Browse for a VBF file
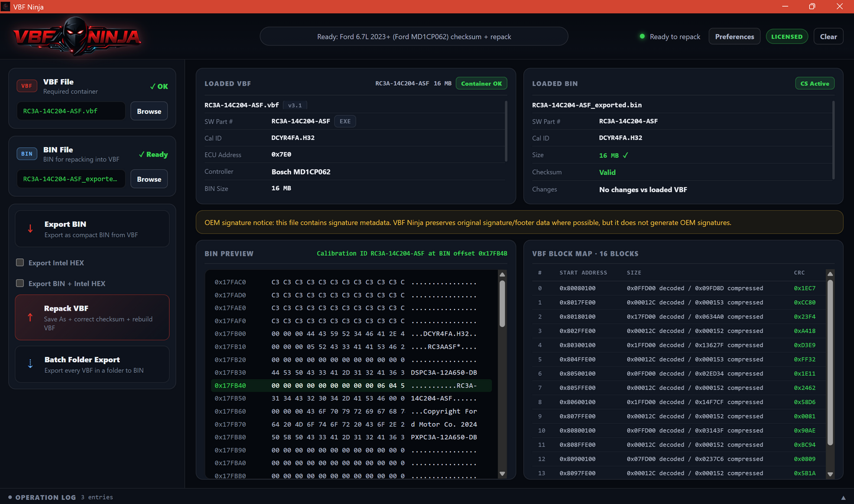Screen dimensions: 854x504 tap(149, 111)
